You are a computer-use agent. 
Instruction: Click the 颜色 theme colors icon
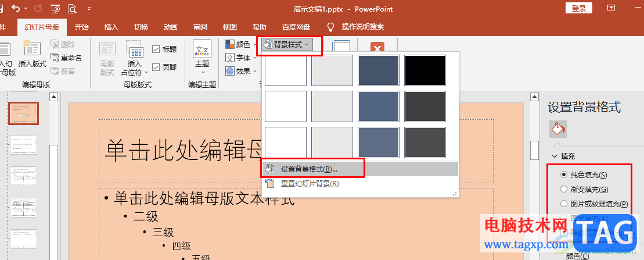(230, 44)
